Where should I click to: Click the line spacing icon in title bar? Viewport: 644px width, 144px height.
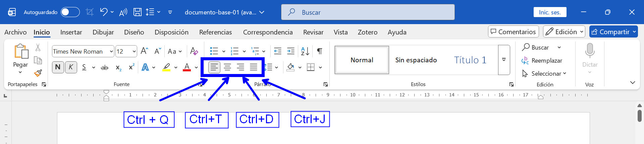pos(150,12)
